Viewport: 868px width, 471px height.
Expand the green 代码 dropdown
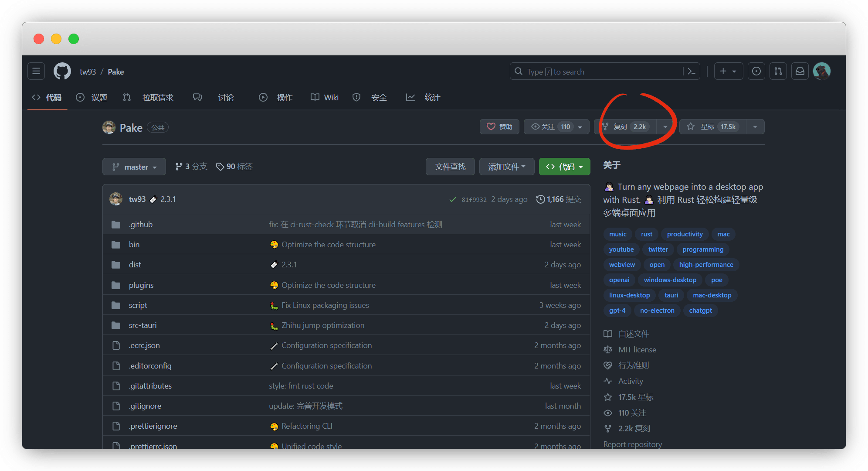(x=564, y=167)
